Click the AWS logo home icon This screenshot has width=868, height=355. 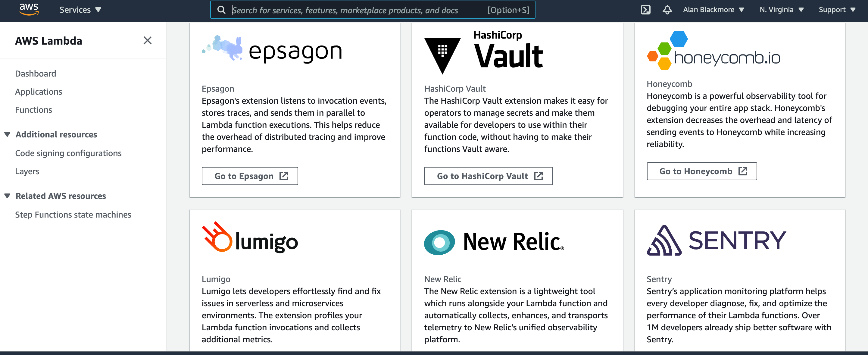[29, 9]
